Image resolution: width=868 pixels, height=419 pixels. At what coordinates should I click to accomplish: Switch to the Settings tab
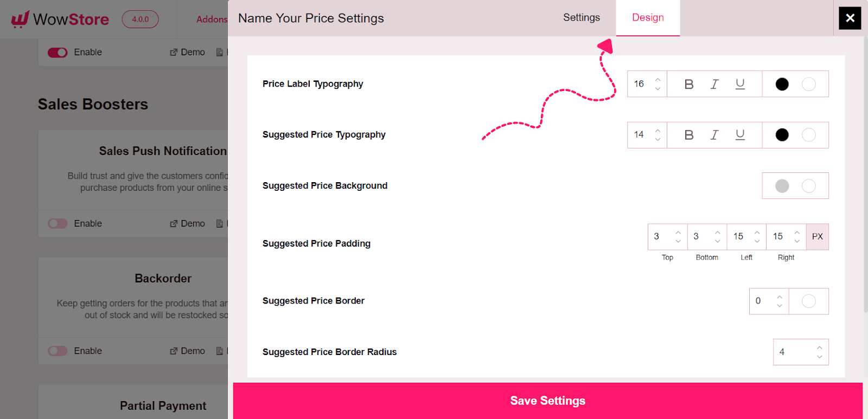(x=582, y=17)
